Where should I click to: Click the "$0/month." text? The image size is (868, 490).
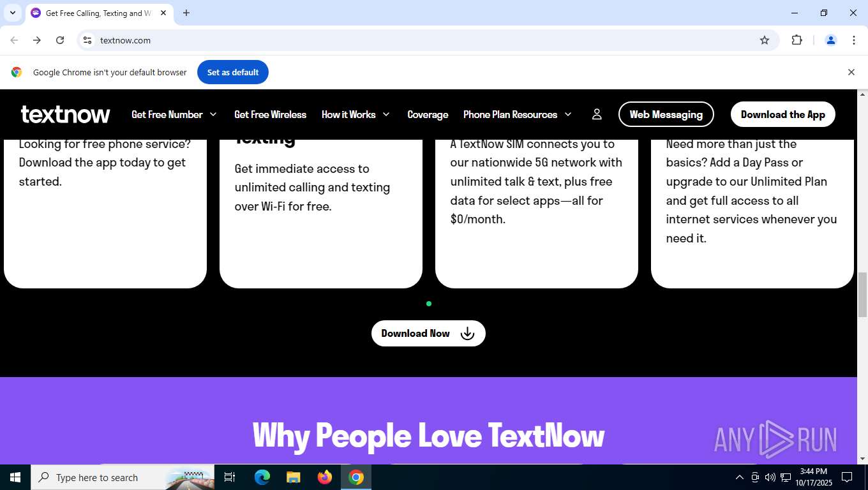[x=477, y=219]
